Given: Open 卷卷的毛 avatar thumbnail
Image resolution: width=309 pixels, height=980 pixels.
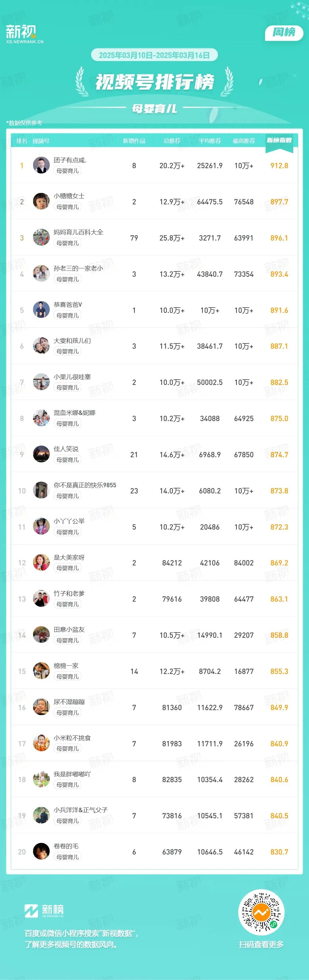Looking at the screenshot, I should pos(41,851).
